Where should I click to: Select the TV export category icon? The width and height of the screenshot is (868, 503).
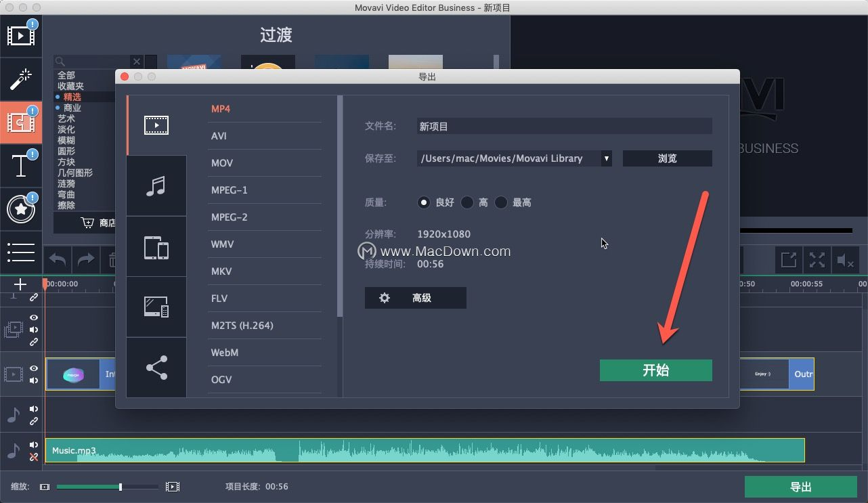(156, 307)
